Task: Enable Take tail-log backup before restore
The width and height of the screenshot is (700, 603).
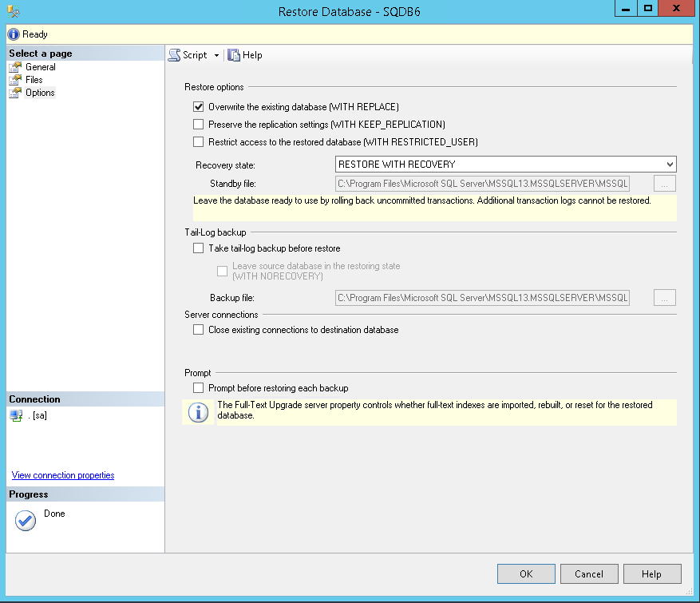Action: tap(198, 248)
